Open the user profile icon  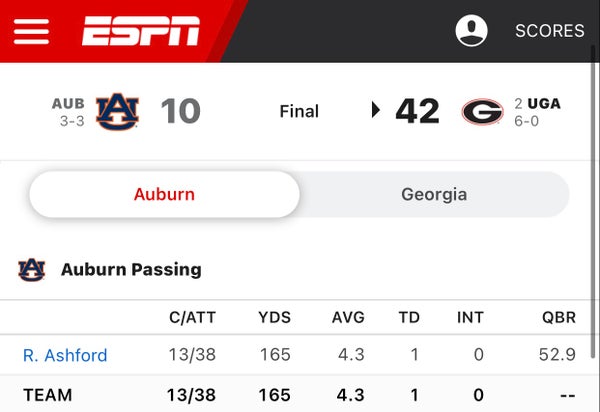tap(471, 31)
